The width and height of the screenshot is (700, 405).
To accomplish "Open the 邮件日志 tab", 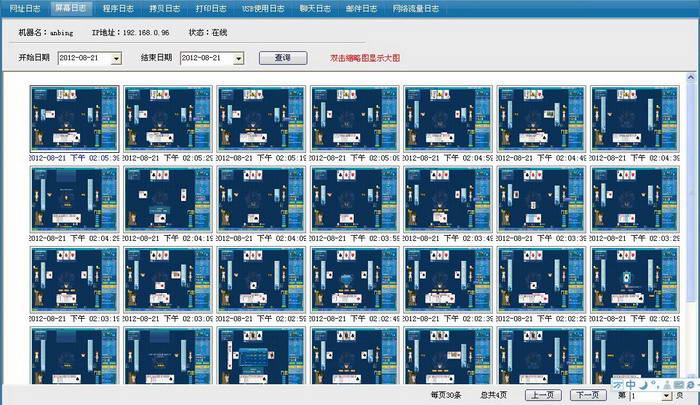I will coord(361,8).
